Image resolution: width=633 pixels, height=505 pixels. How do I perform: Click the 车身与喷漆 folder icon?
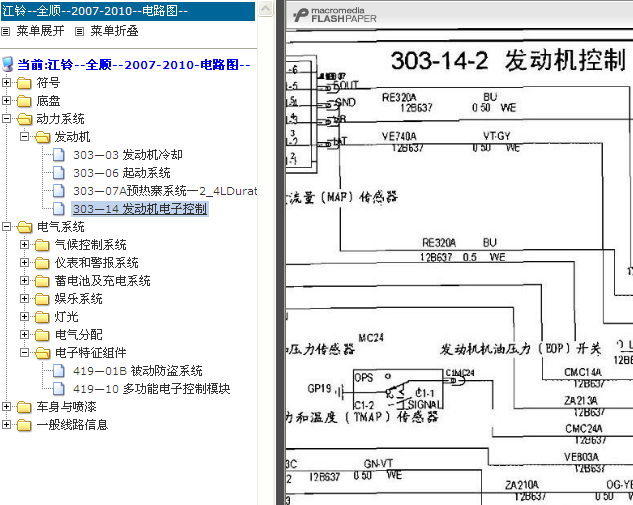coord(24,407)
